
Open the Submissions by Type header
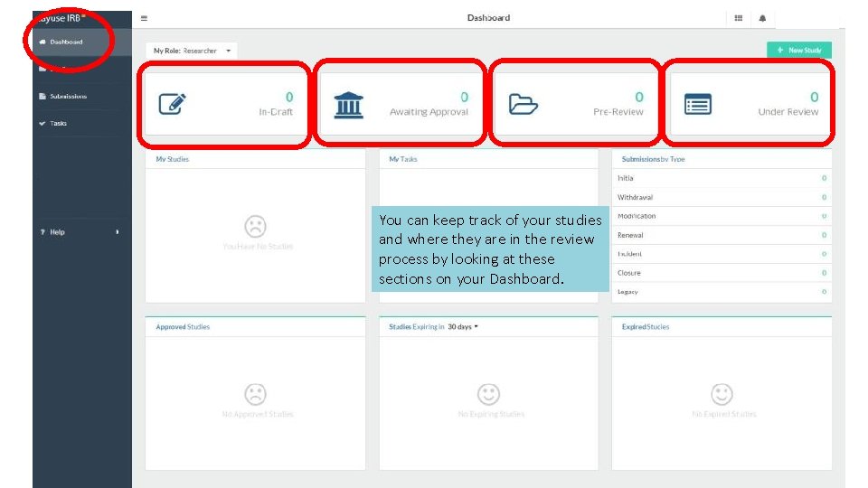[653, 159]
